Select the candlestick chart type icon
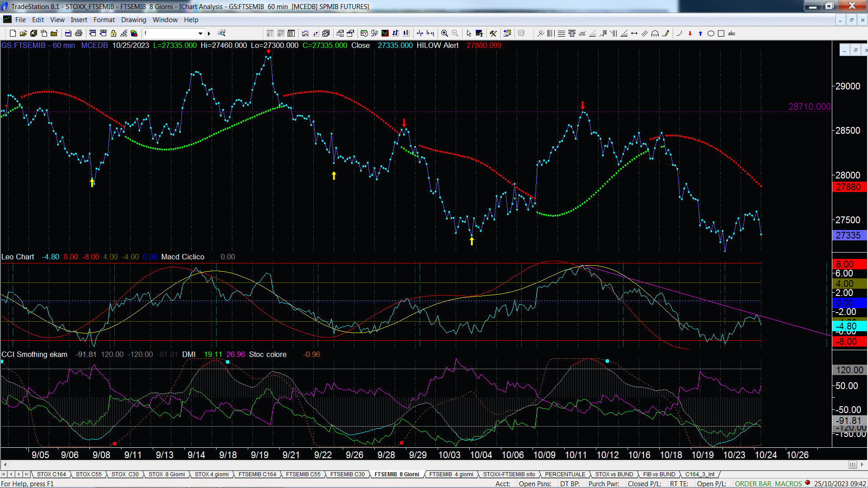 (406, 33)
